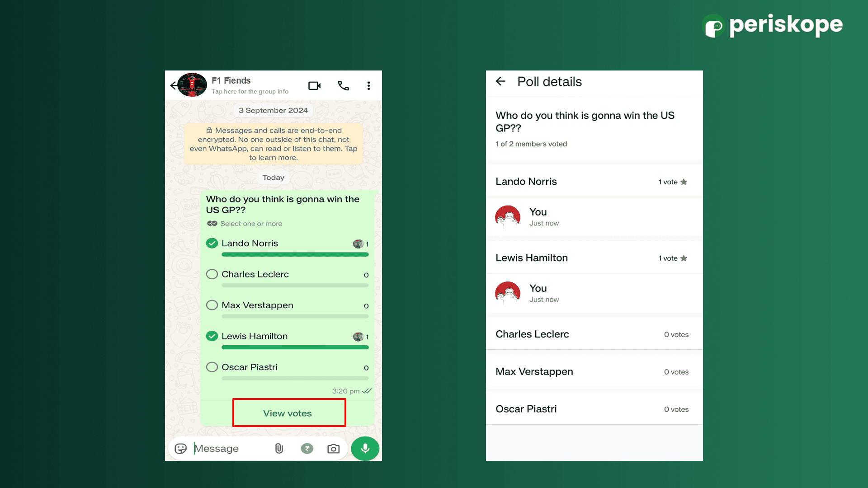Screen dimensions: 868x488
Task: Start a voice call with the group
Action: click(343, 86)
